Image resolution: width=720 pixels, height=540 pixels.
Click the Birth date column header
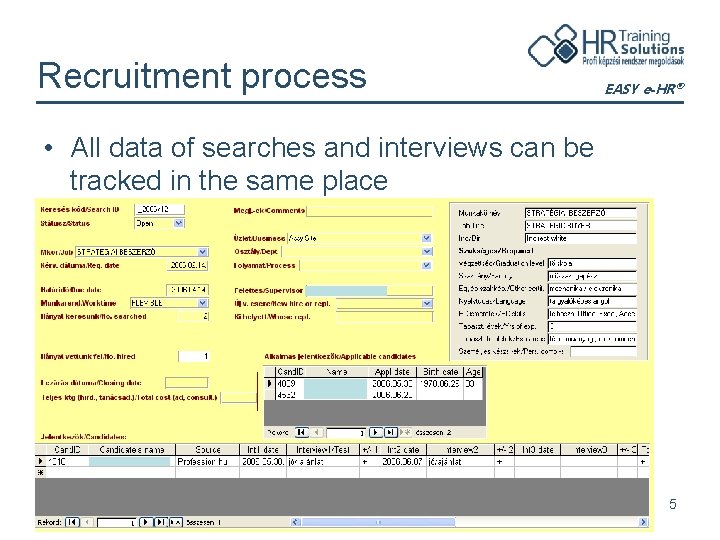tap(440, 372)
